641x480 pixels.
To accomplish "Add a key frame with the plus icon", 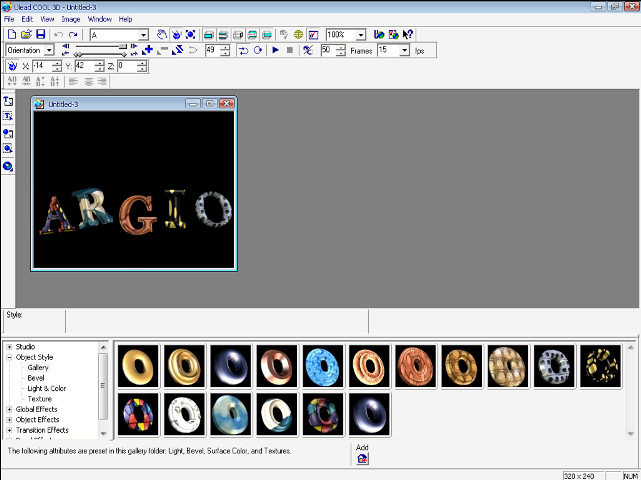I will (148, 50).
